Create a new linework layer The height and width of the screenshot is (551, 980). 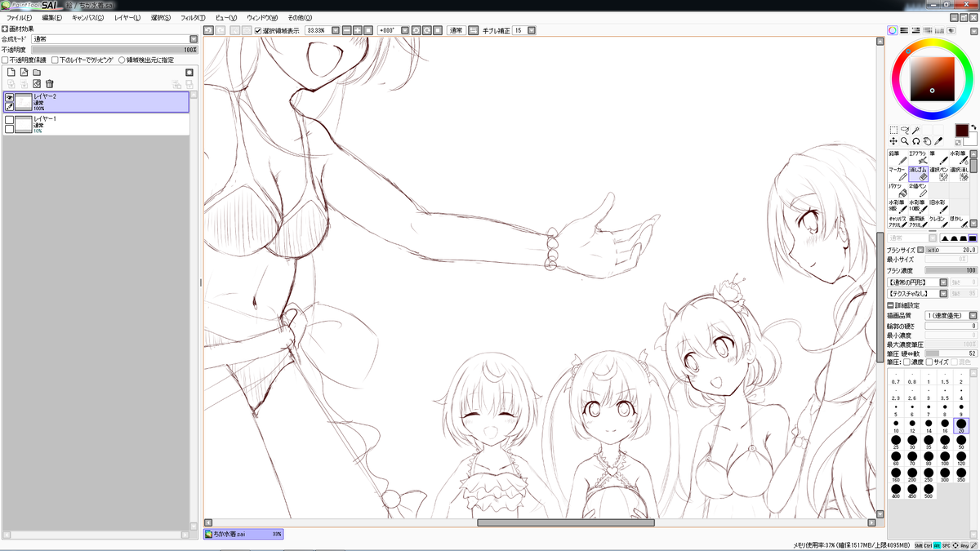[x=24, y=72]
